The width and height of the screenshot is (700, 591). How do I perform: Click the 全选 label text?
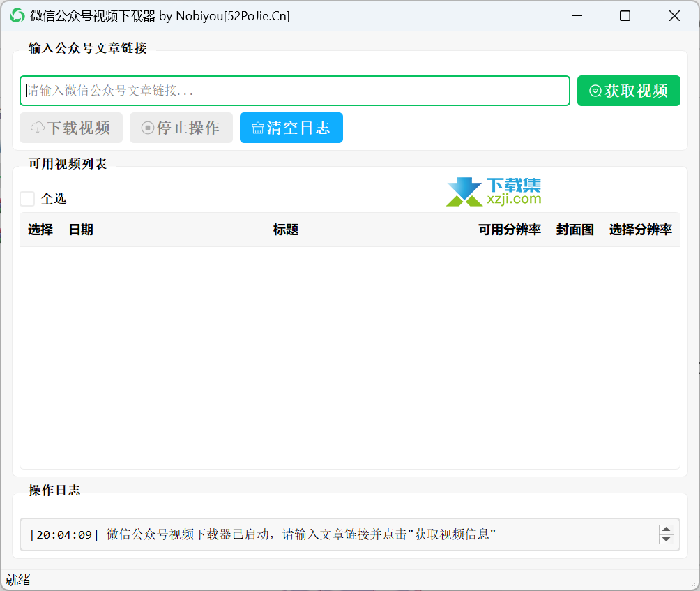click(x=54, y=198)
